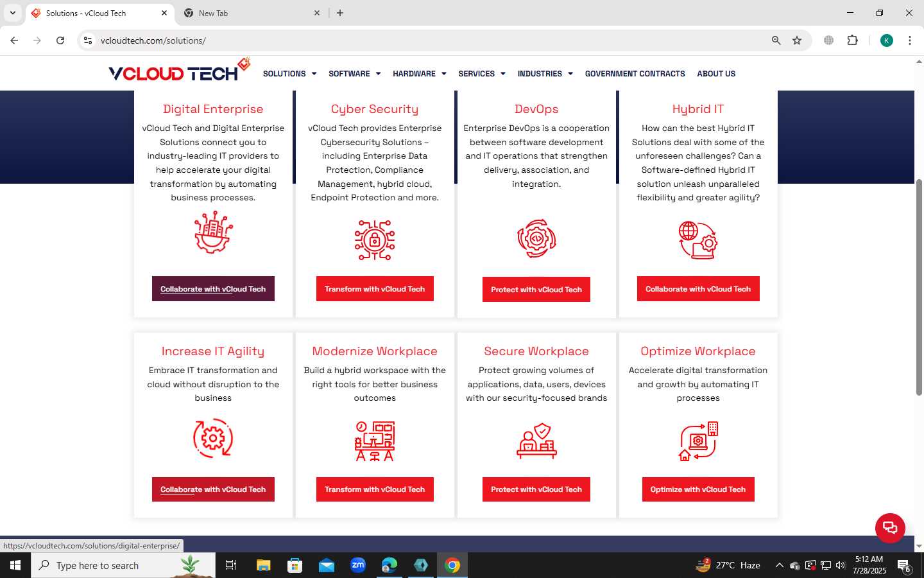The height and width of the screenshot is (578, 924).
Task: Open a new tab with plus button
Action: click(x=340, y=13)
